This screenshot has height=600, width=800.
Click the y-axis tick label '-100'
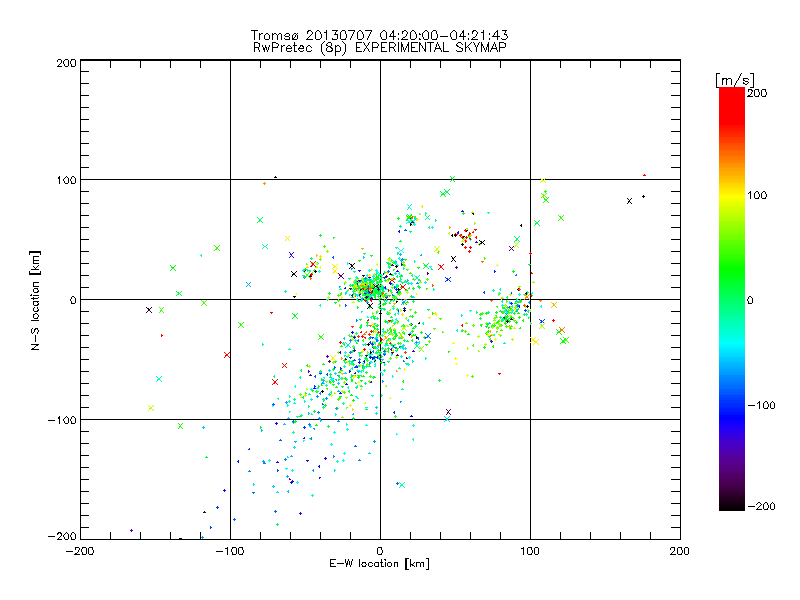(x=62, y=420)
